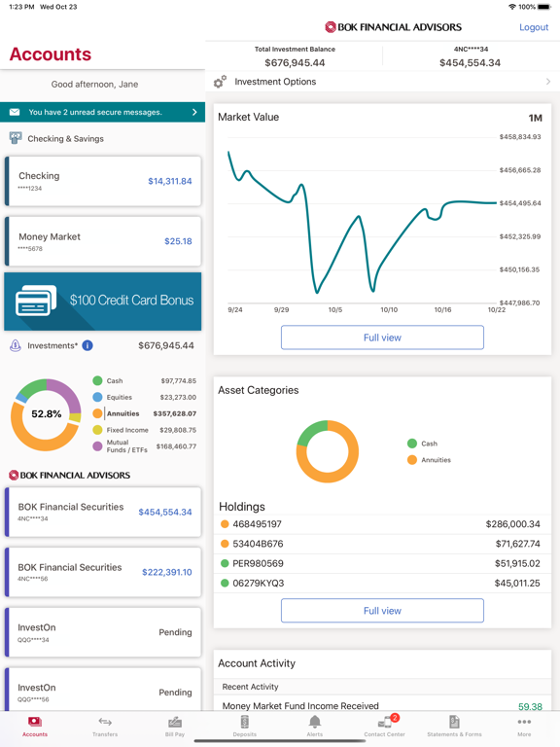Tap the Market Value line chart
This screenshot has height=747, width=560.
363,221
